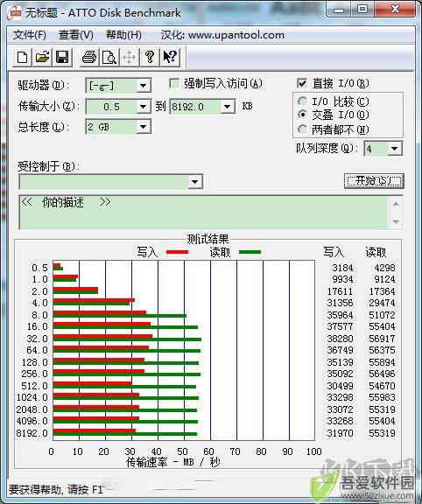Minimize the ATTO Disk Benchmark window
Viewport: 422px width, 504px height.
339,10
